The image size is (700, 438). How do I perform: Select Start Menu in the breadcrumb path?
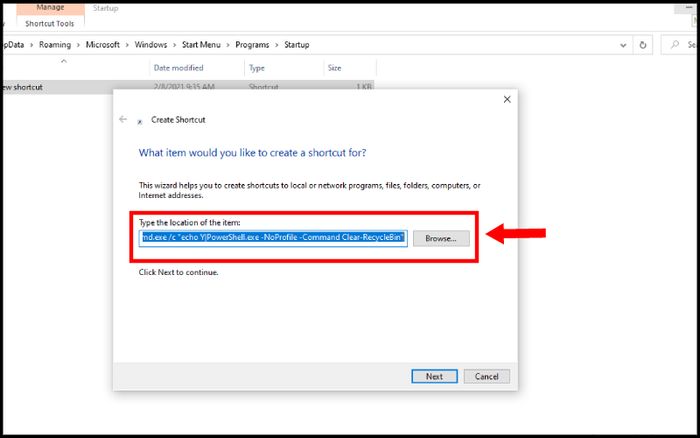tap(201, 45)
